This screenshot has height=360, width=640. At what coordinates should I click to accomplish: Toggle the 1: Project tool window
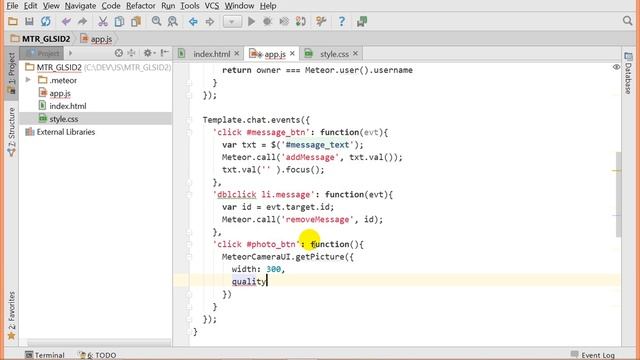[x=11, y=73]
